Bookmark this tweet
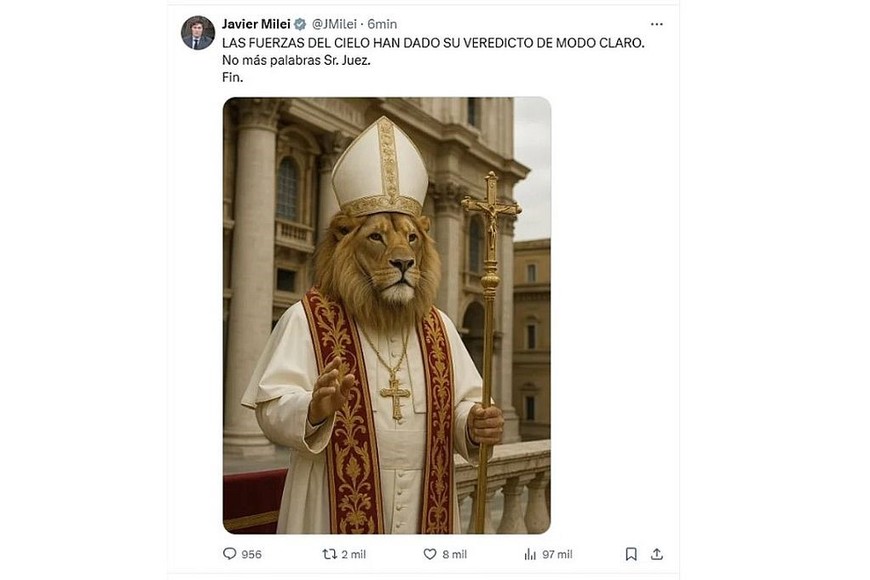Viewport: 870px width, 580px height. click(631, 554)
